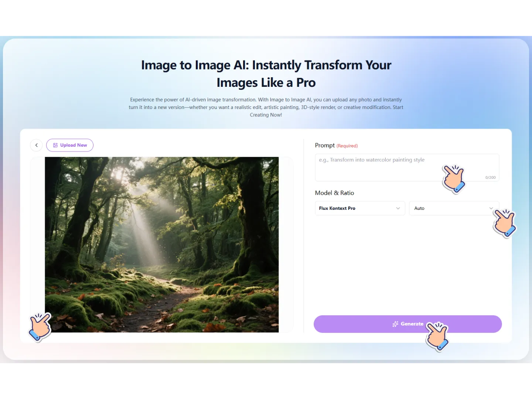Expand the model selector chevron arrow
This screenshot has width=532, height=399.
(x=398, y=208)
